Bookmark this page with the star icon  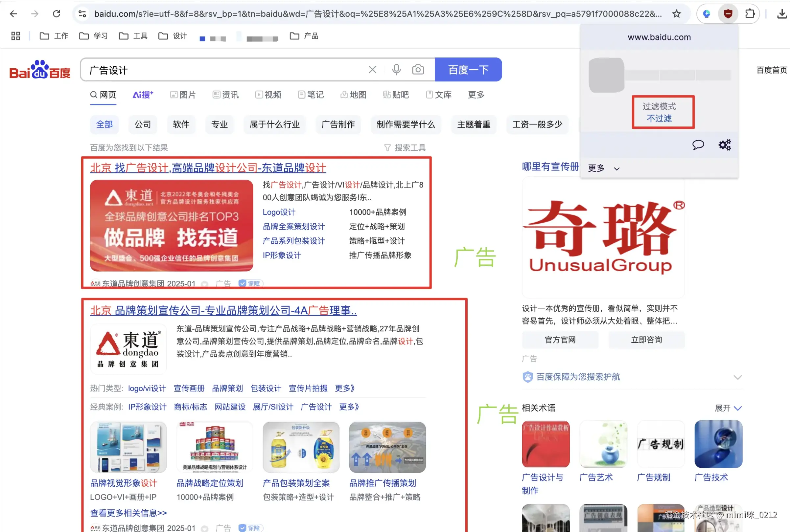[x=676, y=14]
